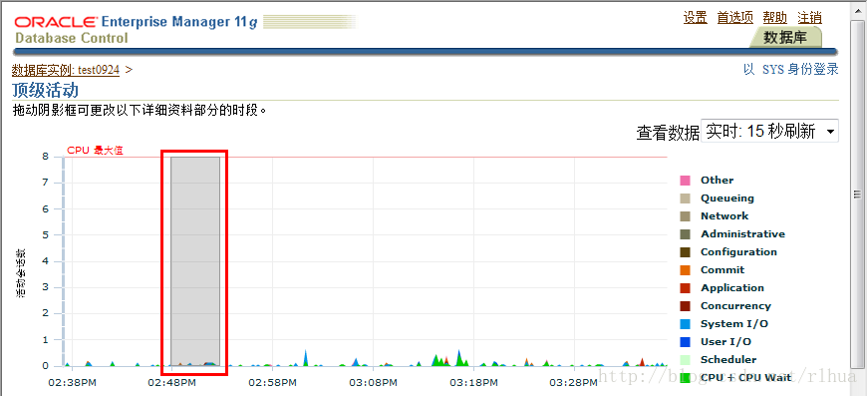The height and width of the screenshot is (396, 868).
Task: Click the vertical scrollbar thumb
Action: (857, 194)
